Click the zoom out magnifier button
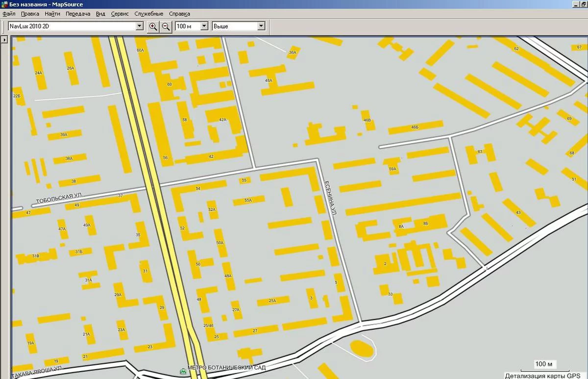Screen dimensions: 588x379 pos(166,26)
